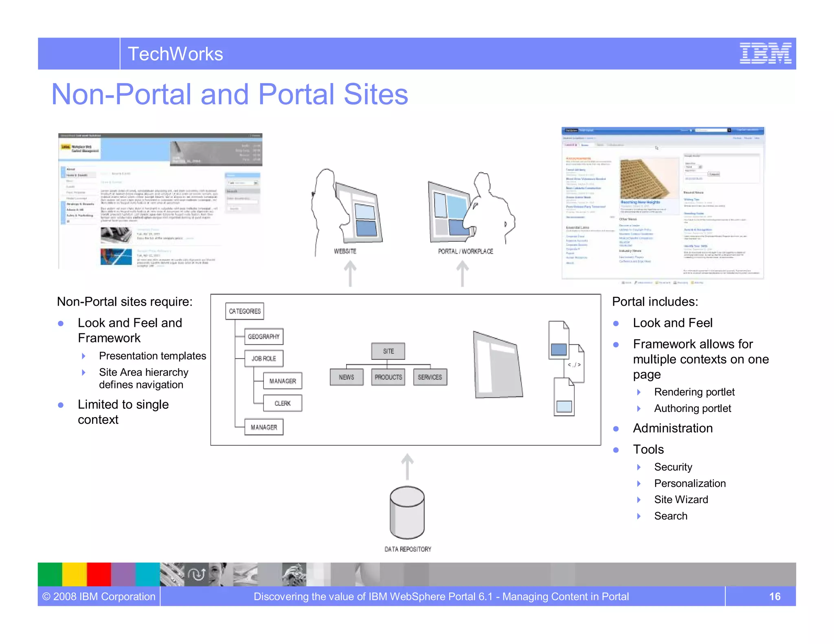834x644 pixels.
Task: Click the code document icon with angle brackets
Action: (x=576, y=364)
